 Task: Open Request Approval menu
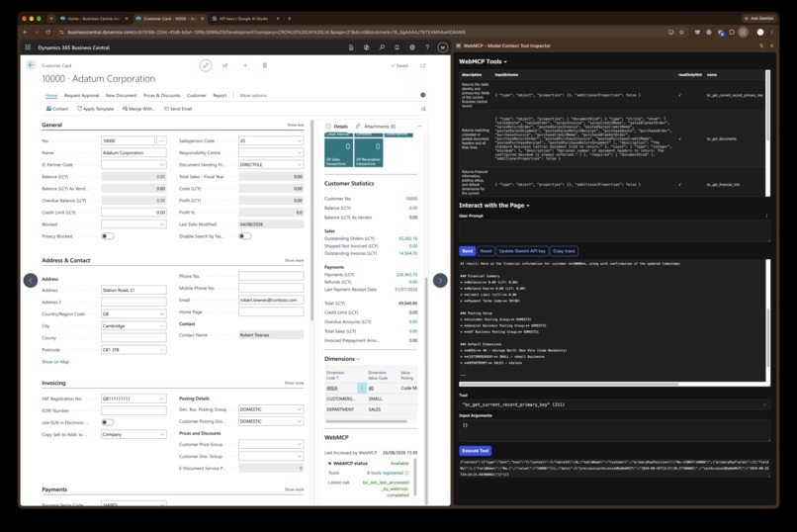click(81, 96)
